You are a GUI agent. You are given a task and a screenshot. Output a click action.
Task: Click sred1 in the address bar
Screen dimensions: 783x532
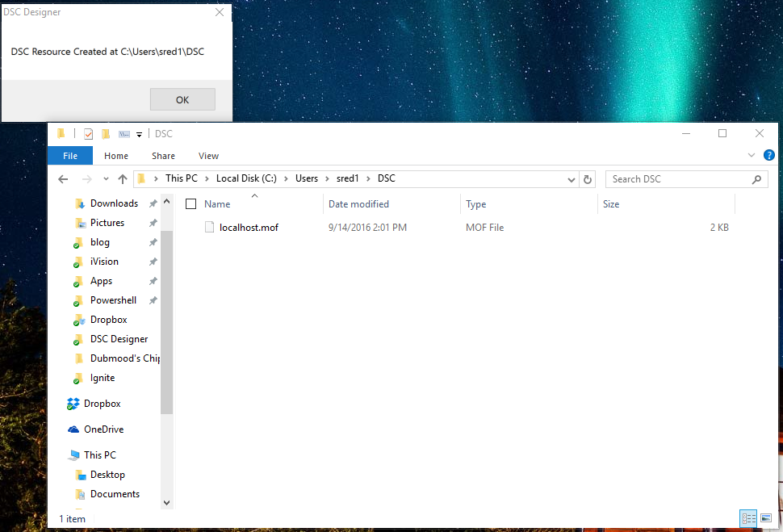pos(348,178)
